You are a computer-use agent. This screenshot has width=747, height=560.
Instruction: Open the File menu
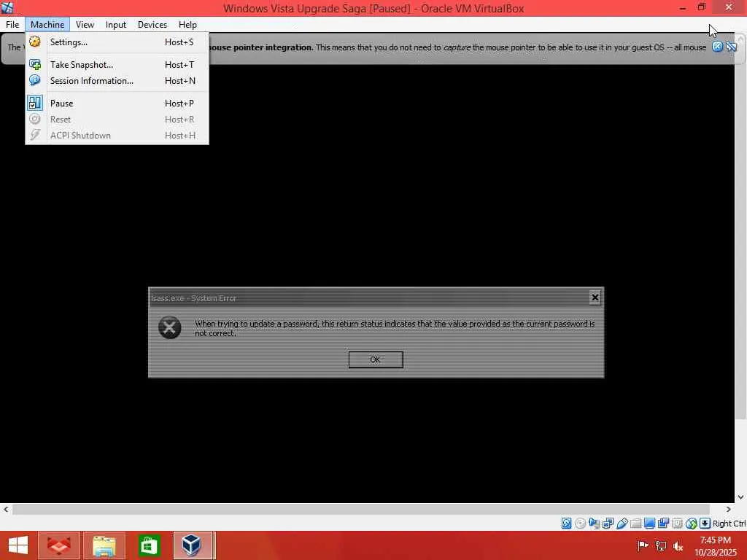(12, 24)
